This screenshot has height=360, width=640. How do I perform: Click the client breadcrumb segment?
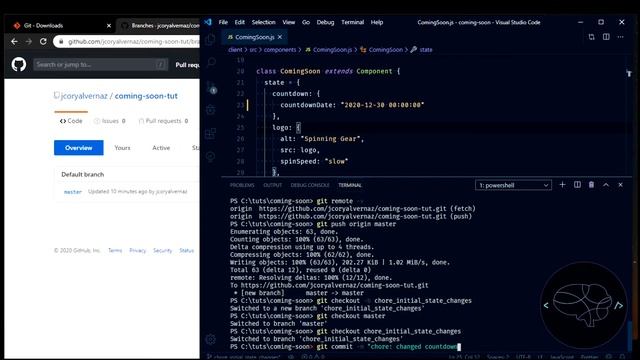pos(235,50)
